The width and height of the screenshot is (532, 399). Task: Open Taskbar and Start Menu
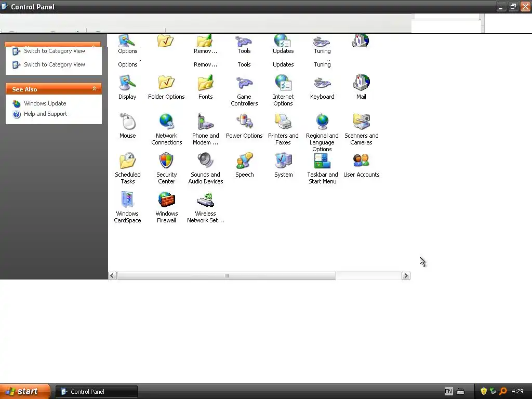click(322, 169)
